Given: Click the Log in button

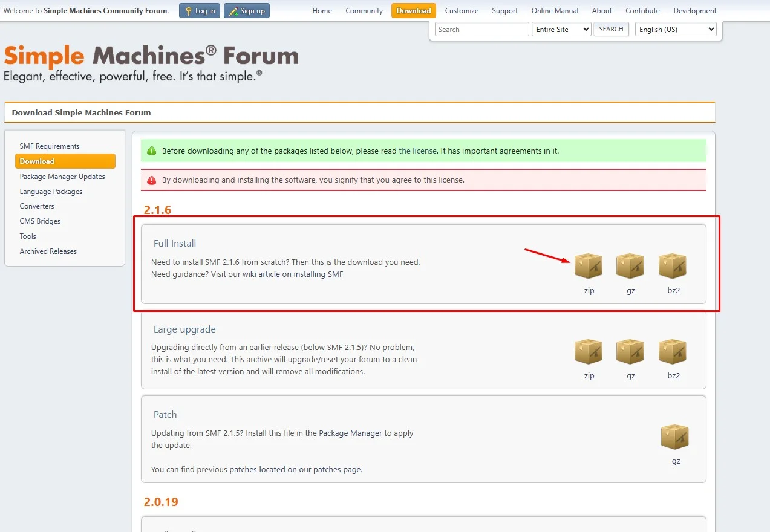Looking at the screenshot, I should 200,11.
